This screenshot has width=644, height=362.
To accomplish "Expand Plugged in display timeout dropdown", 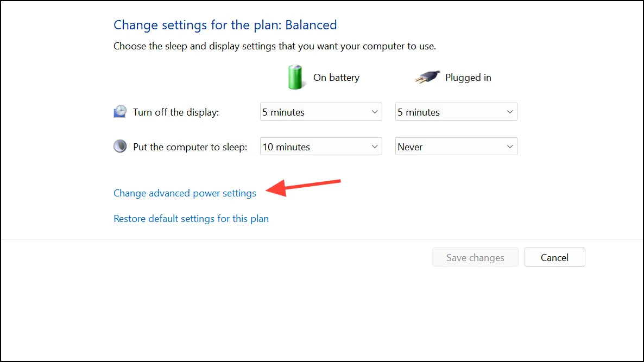I will [456, 112].
